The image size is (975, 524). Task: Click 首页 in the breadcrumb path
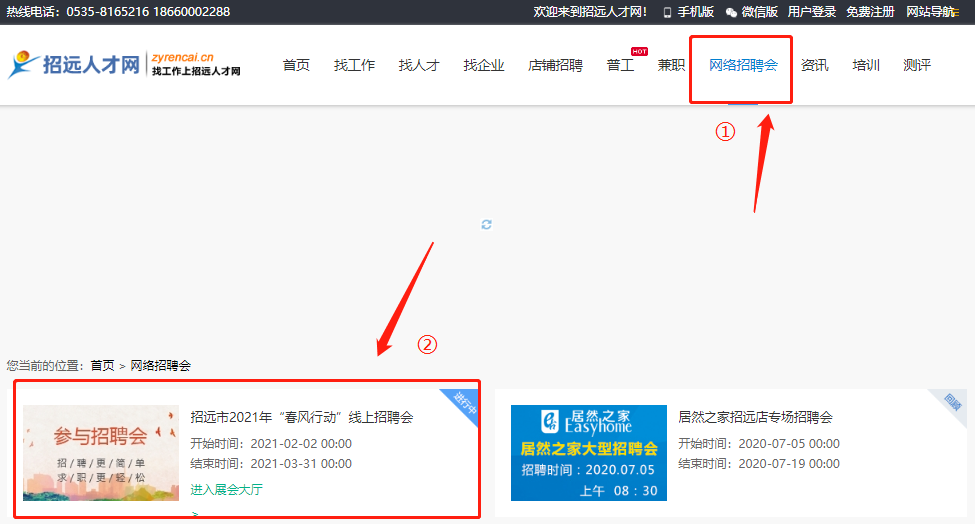[102, 366]
